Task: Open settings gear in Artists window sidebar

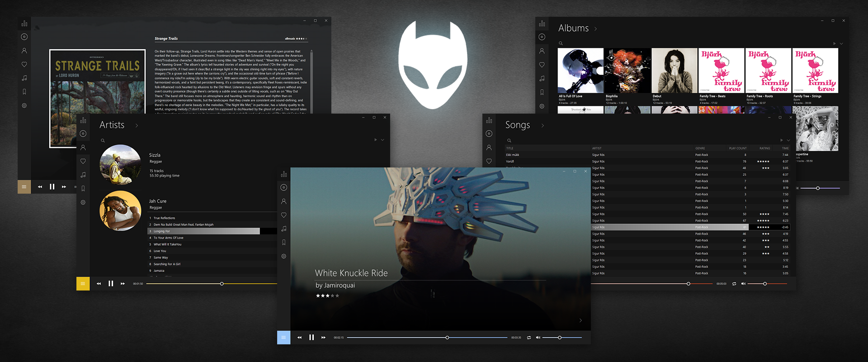Action: coord(83,202)
